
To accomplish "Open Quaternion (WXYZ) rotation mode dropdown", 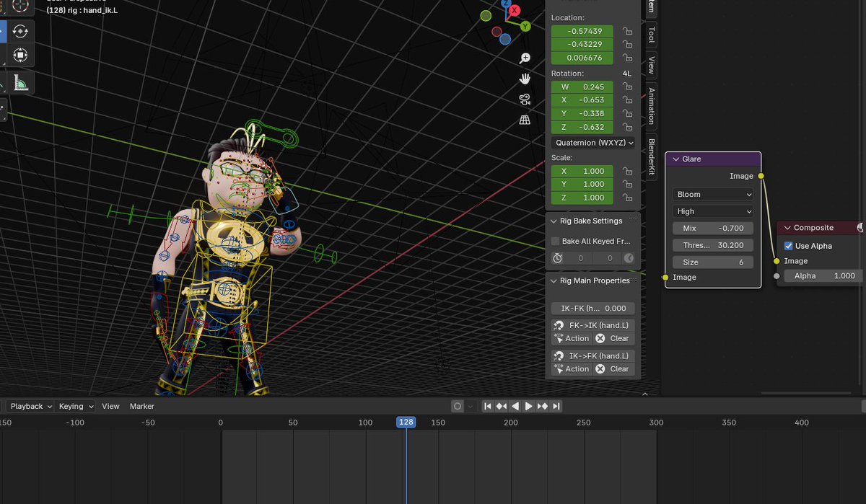I will click(592, 143).
